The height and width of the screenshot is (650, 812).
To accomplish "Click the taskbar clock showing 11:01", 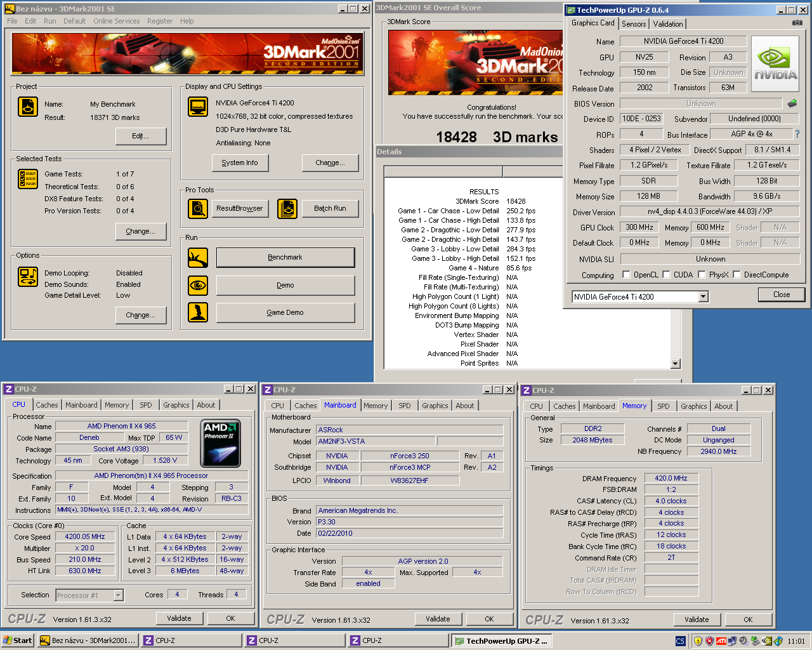I will click(x=796, y=641).
